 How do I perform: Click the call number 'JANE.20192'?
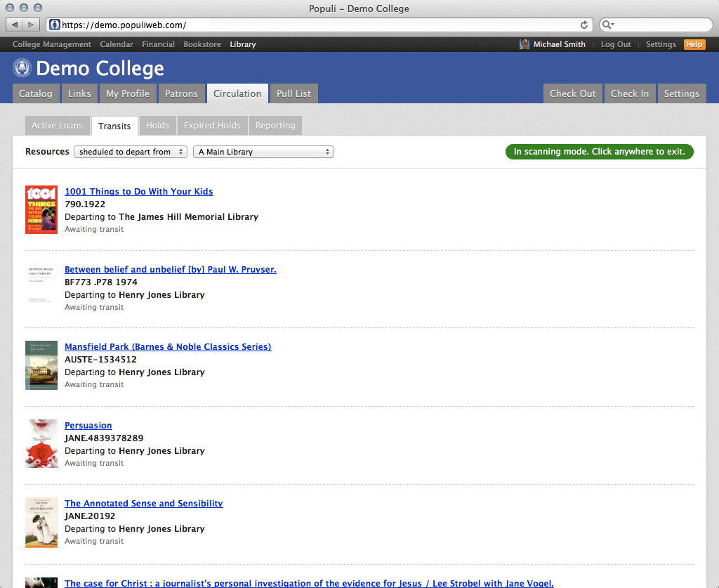point(90,516)
